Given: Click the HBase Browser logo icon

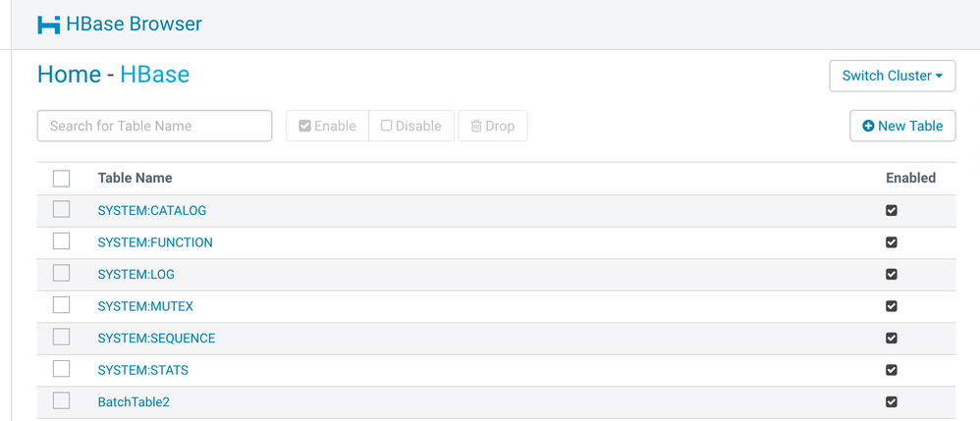Looking at the screenshot, I should [49, 25].
